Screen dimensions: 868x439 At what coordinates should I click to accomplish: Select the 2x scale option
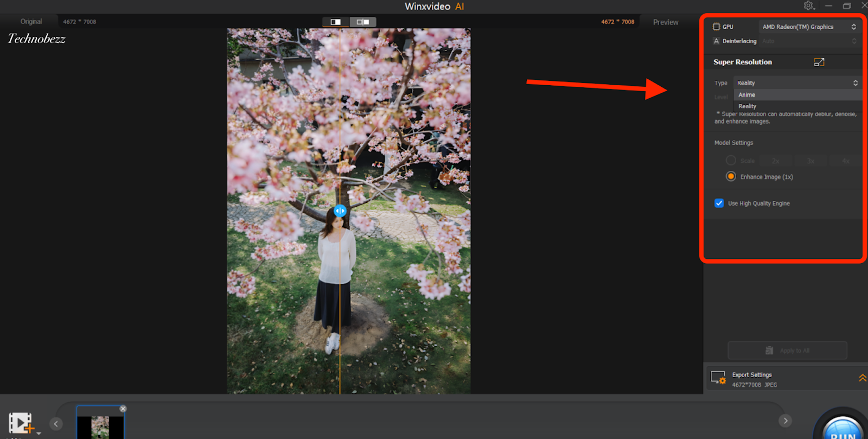point(776,161)
